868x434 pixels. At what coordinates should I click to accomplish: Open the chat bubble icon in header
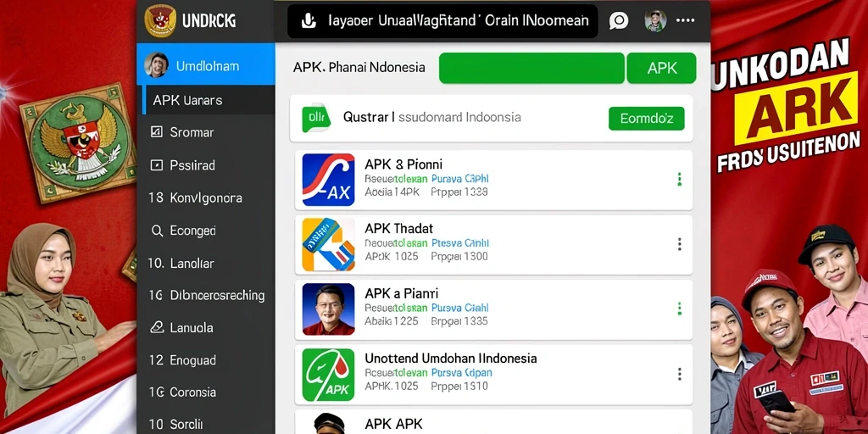[618, 21]
